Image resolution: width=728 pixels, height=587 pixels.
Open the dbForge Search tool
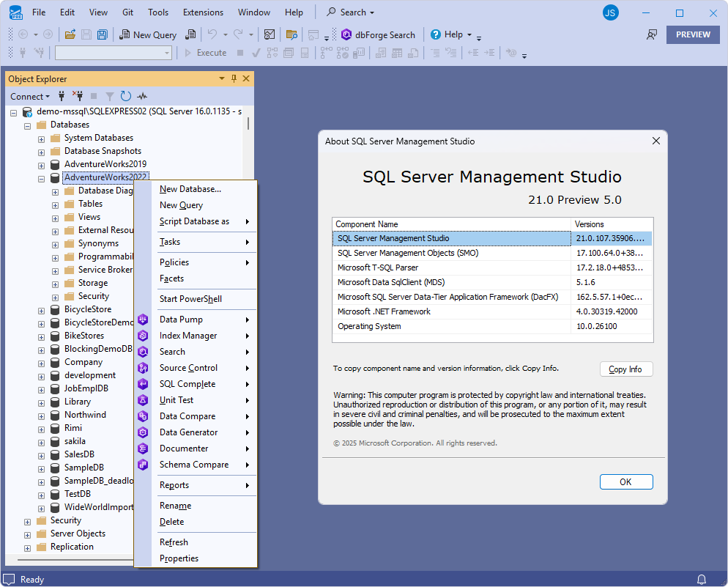[x=378, y=34]
